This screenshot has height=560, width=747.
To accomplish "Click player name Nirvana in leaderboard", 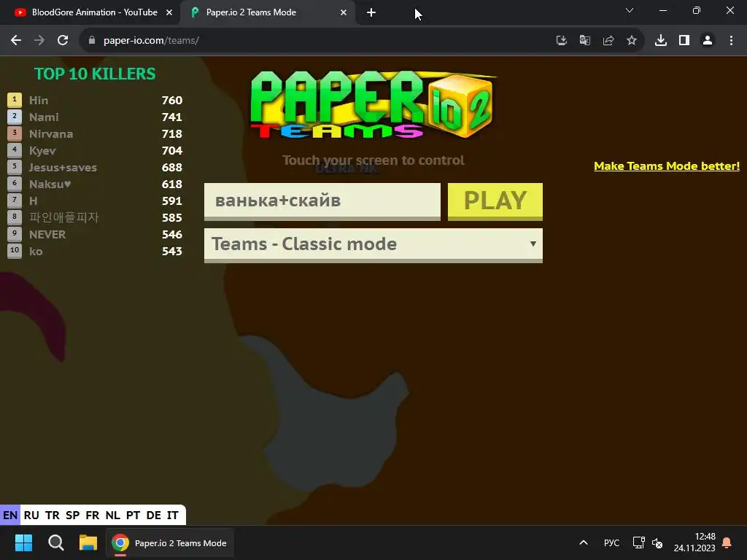I will tap(51, 134).
